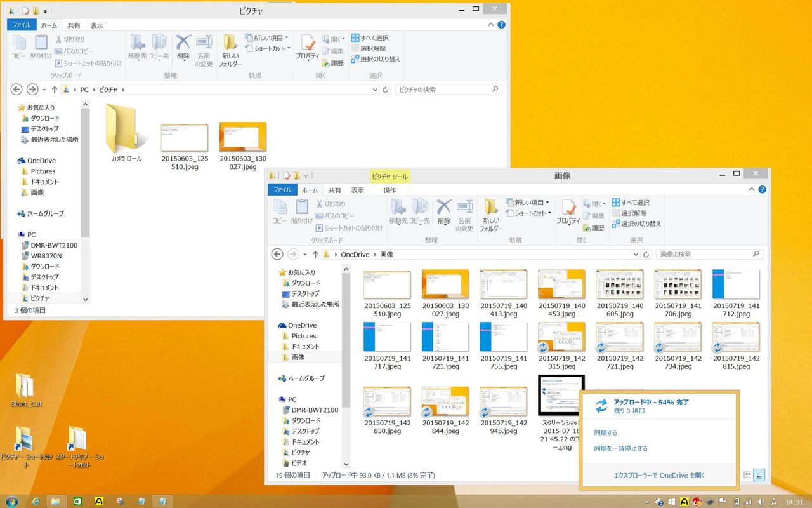Click 削除 button in 画像 window ribbon
This screenshot has width=812, height=508.
(x=444, y=213)
